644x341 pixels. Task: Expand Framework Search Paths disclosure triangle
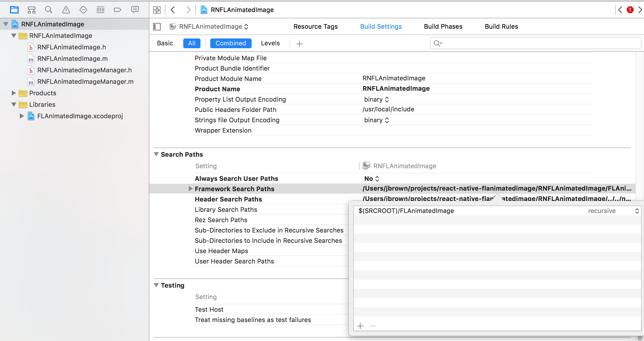click(x=190, y=189)
